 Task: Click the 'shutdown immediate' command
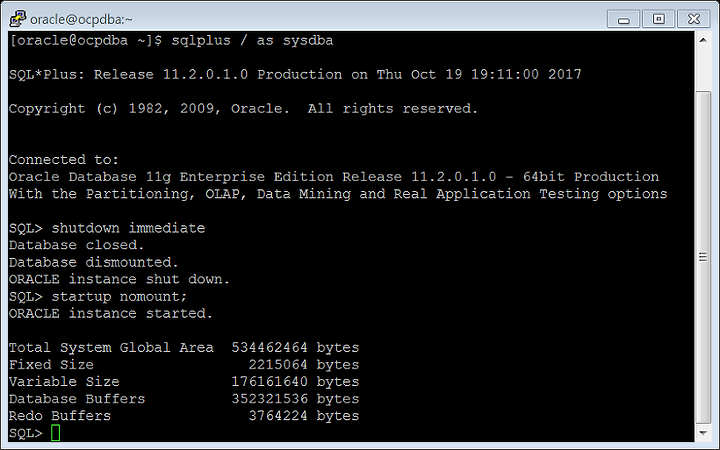128,228
